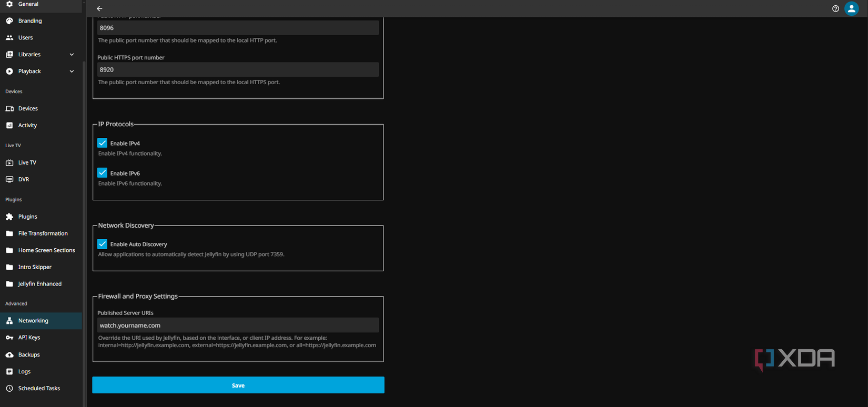Viewport: 868px width, 407px height.
Task: Click the File Transformation folder icon
Action: [x=9, y=233]
